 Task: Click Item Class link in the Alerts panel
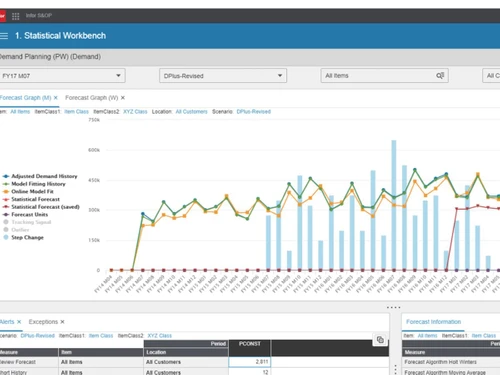pos(101,336)
